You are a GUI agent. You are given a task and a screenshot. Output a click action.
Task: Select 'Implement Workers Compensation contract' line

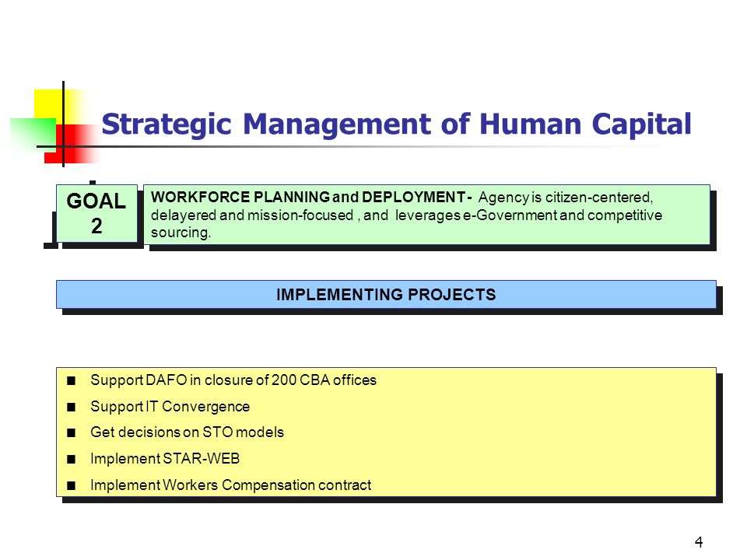(230, 485)
